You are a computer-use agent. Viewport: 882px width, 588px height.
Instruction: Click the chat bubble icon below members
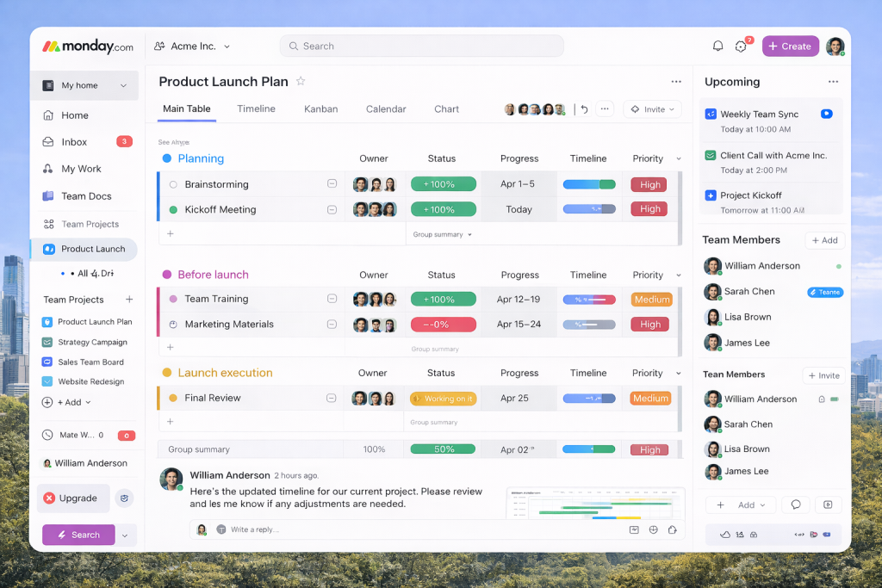click(x=795, y=505)
